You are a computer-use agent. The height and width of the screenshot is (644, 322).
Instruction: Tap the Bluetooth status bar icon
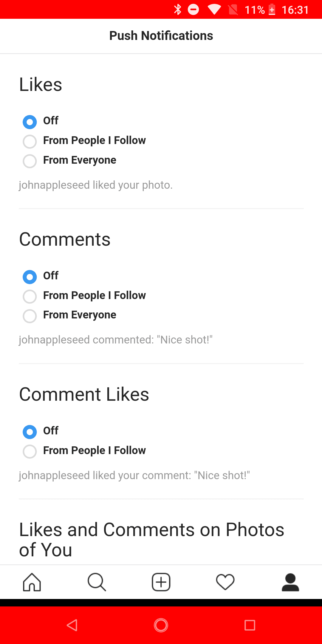178,10
